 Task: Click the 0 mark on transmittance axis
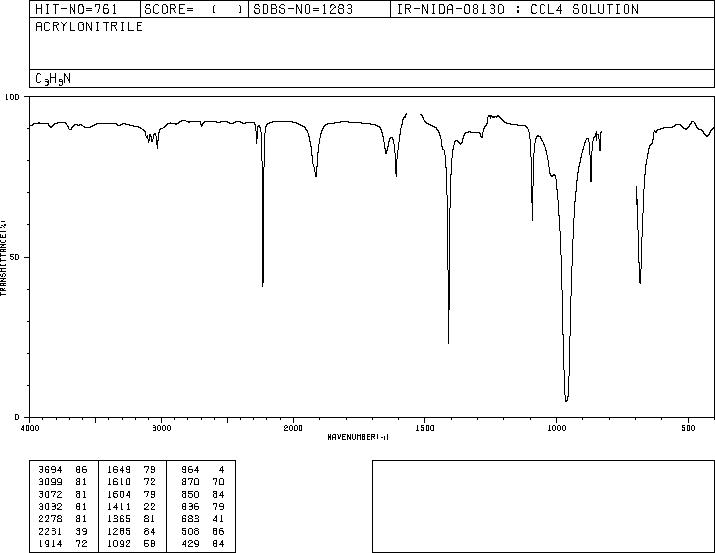tap(17, 417)
